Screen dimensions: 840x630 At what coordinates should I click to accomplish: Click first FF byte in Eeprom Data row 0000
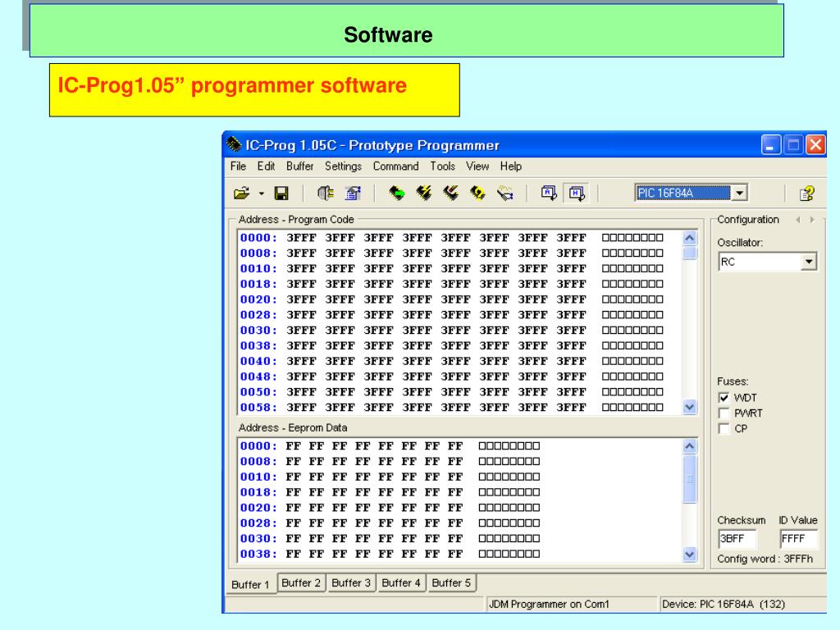click(293, 445)
